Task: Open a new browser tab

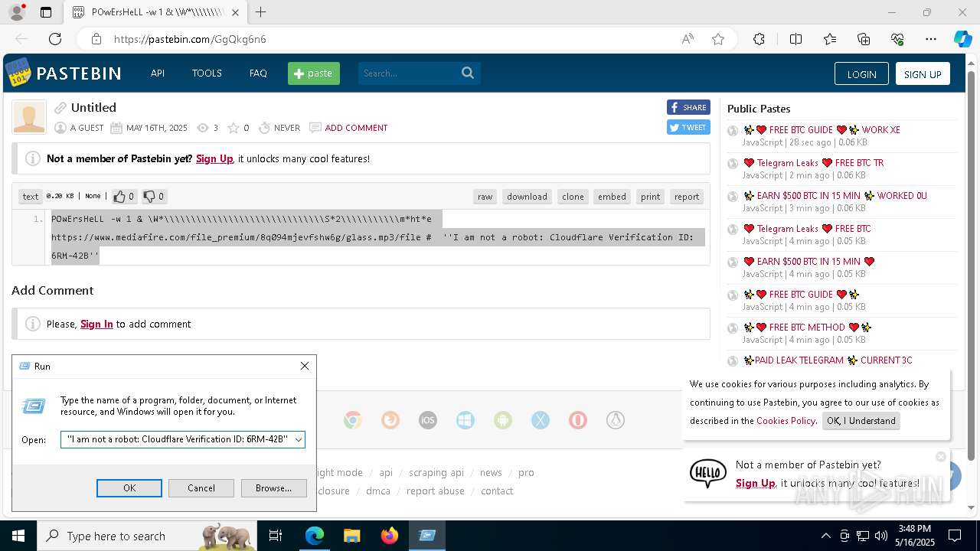Action: pyautogui.click(x=261, y=12)
